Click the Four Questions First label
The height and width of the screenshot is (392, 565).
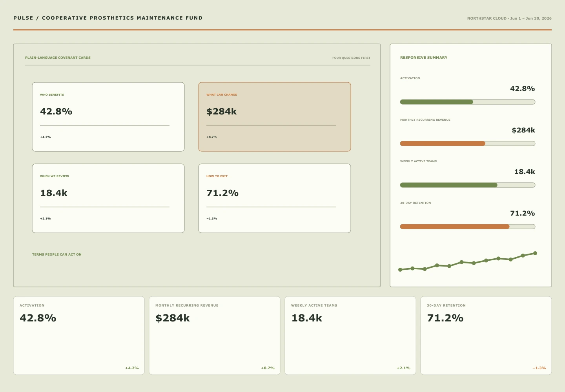tap(351, 58)
